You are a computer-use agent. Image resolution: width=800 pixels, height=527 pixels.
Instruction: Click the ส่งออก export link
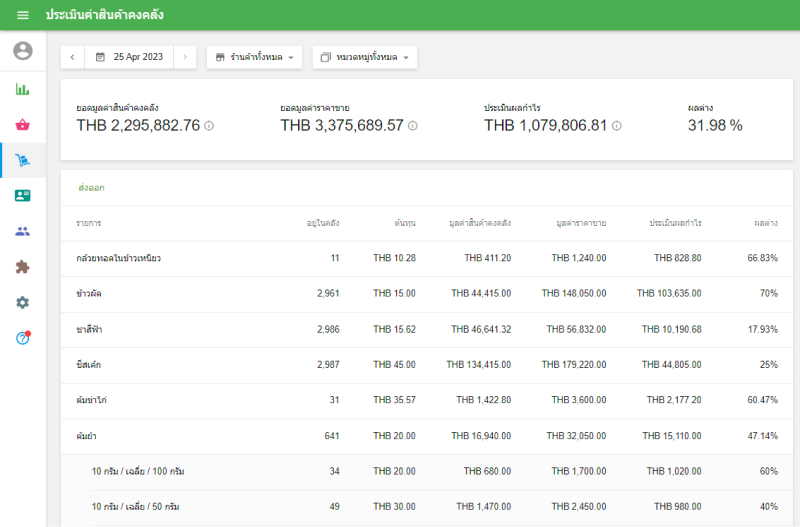tap(91, 188)
